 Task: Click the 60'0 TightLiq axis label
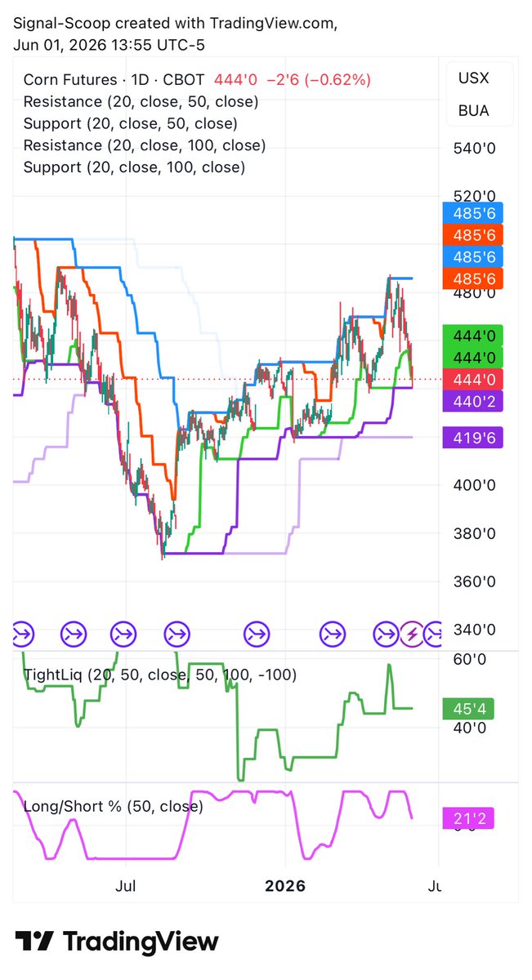[472, 658]
